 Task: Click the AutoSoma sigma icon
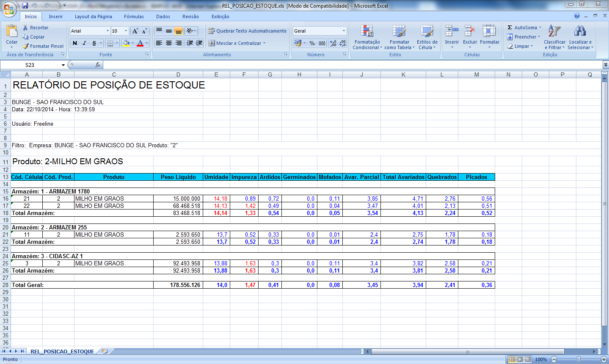510,28
